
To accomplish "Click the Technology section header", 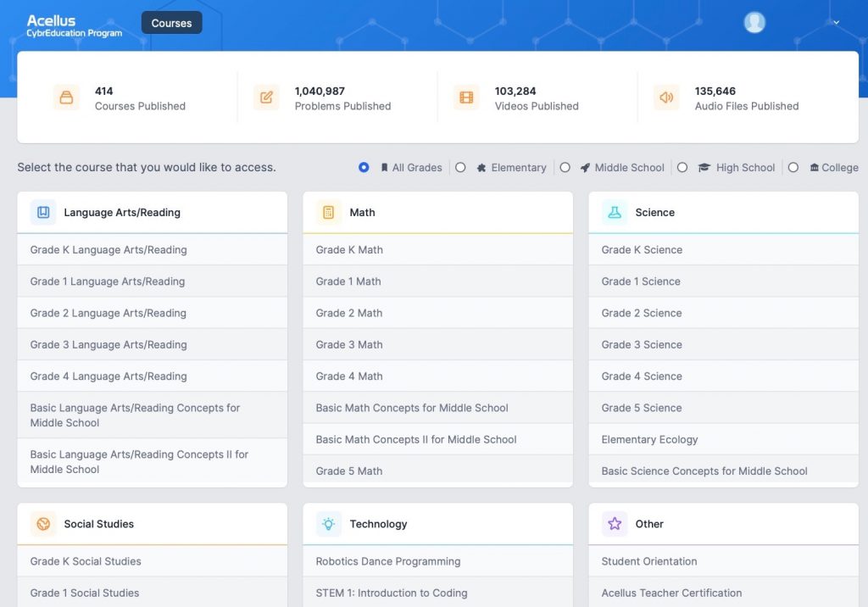I will point(438,523).
